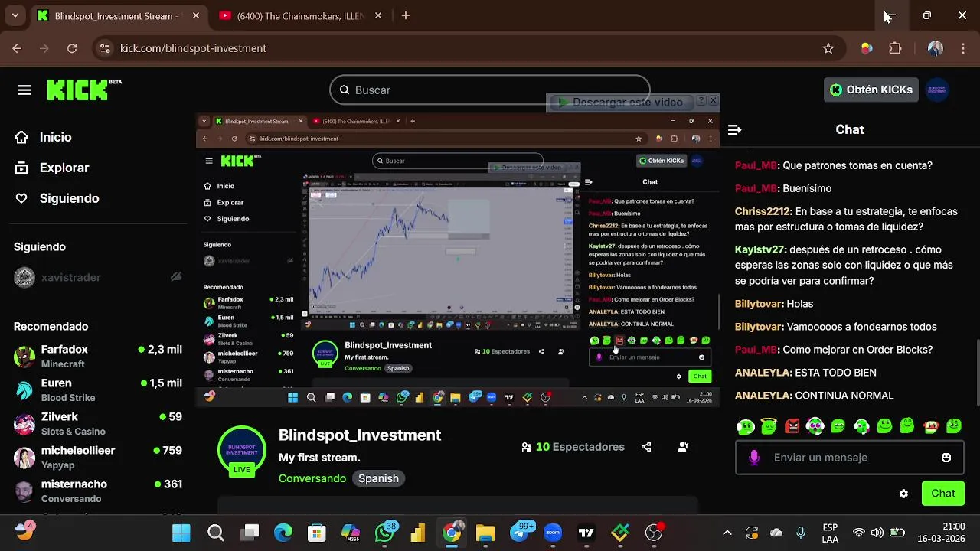
Task: Open the Blindspot_Investment channel name
Action: point(360,435)
